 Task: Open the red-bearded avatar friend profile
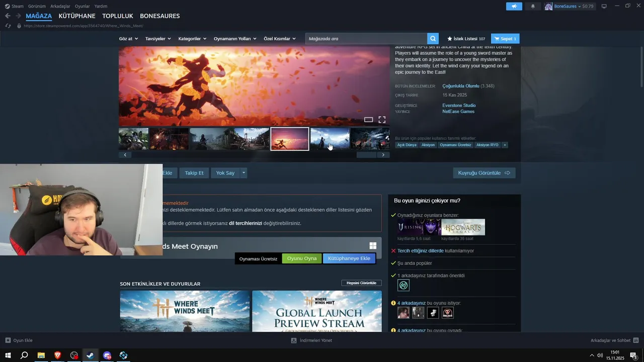coord(448,313)
